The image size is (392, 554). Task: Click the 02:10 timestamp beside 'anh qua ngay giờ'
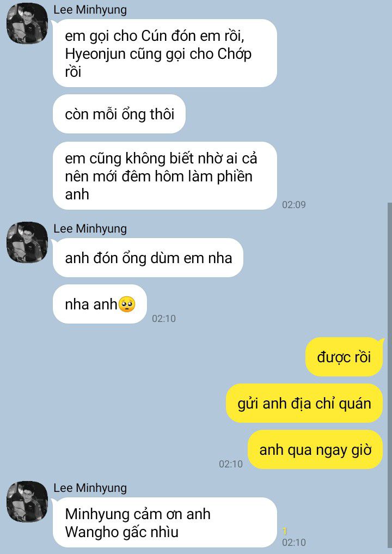[231, 464]
